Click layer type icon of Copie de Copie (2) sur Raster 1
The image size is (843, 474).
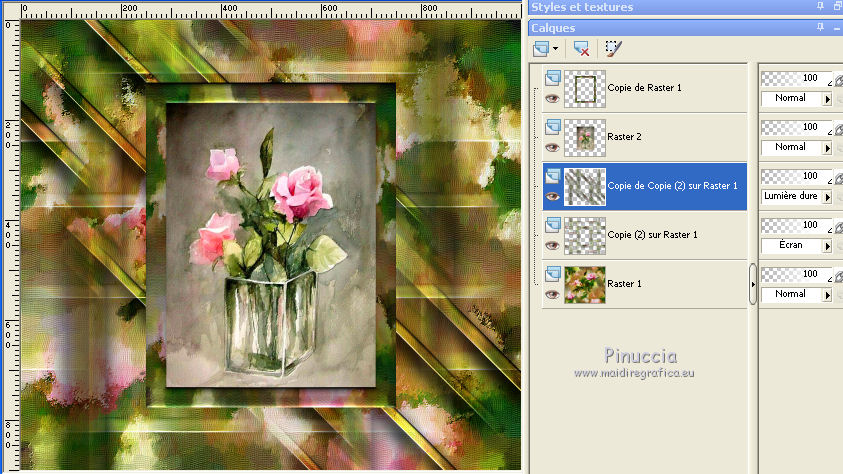click(x=553, y=176)
